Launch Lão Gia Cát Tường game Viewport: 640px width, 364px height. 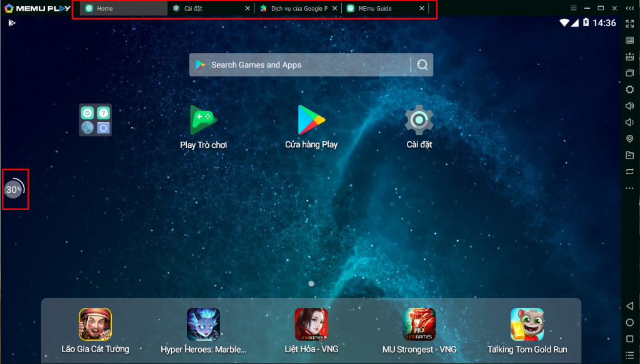[x=95, y=330]
